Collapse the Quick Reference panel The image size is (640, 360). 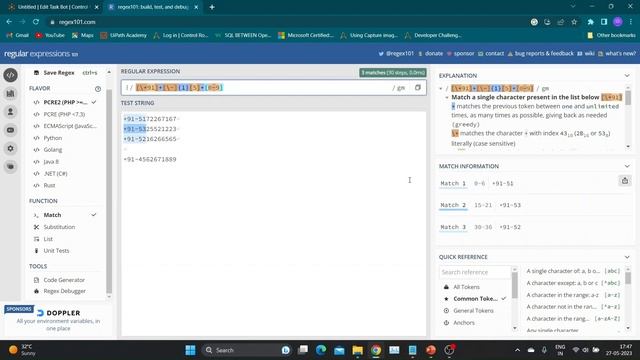coord(627,257)
